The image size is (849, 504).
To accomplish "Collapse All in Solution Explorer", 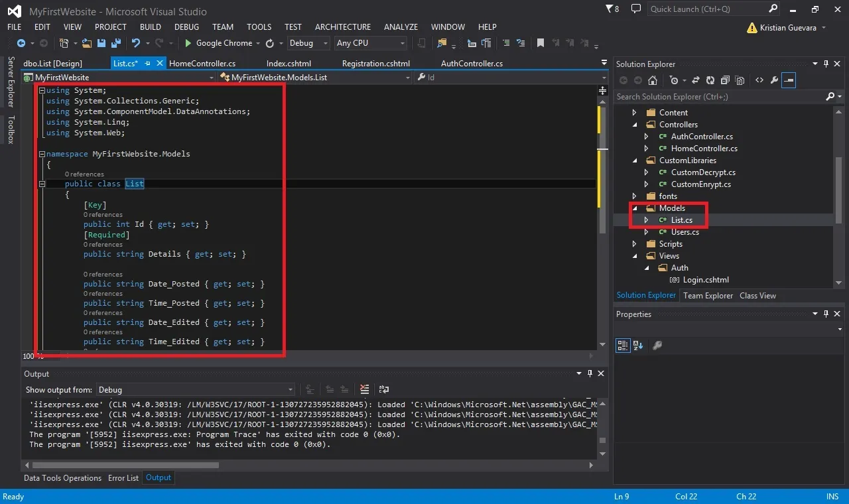I will [724, 80].
